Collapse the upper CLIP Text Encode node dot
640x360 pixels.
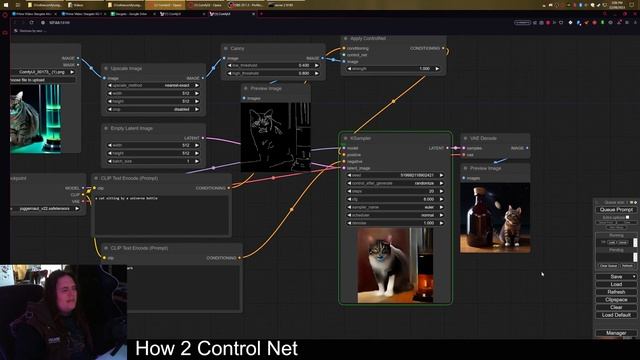(x=96, y=178)
